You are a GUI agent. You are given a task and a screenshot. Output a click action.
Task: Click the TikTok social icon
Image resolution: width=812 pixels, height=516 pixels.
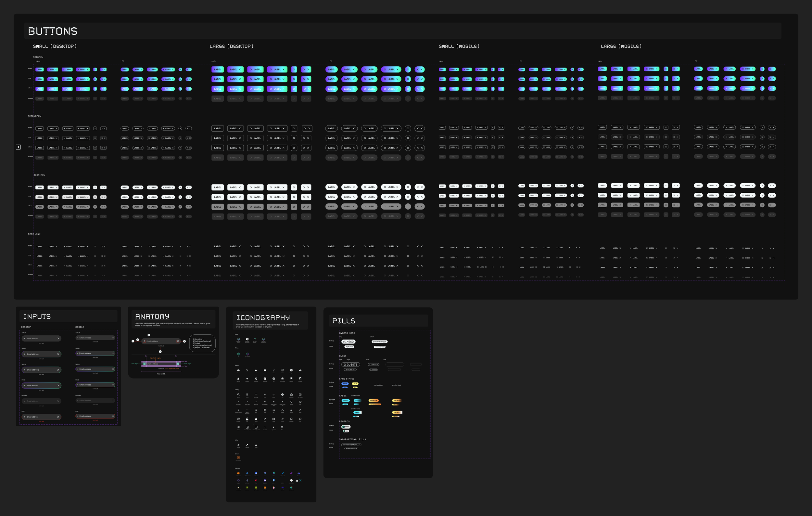tap(274, 370)
